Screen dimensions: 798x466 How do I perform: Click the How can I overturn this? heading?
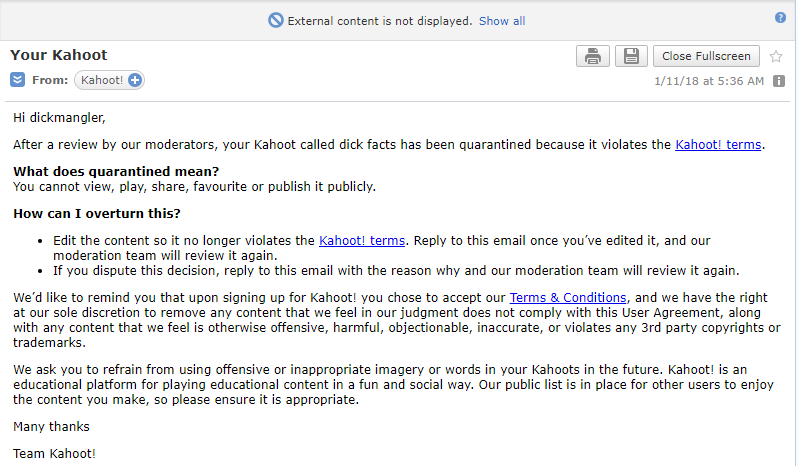pyautogui.click(x=97, y=213)
